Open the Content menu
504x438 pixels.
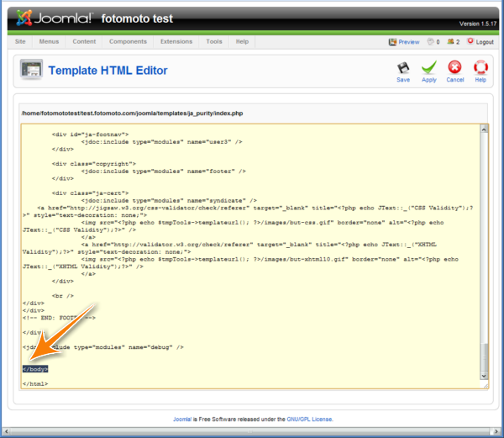pyautogui.click(x=84, y=41)
